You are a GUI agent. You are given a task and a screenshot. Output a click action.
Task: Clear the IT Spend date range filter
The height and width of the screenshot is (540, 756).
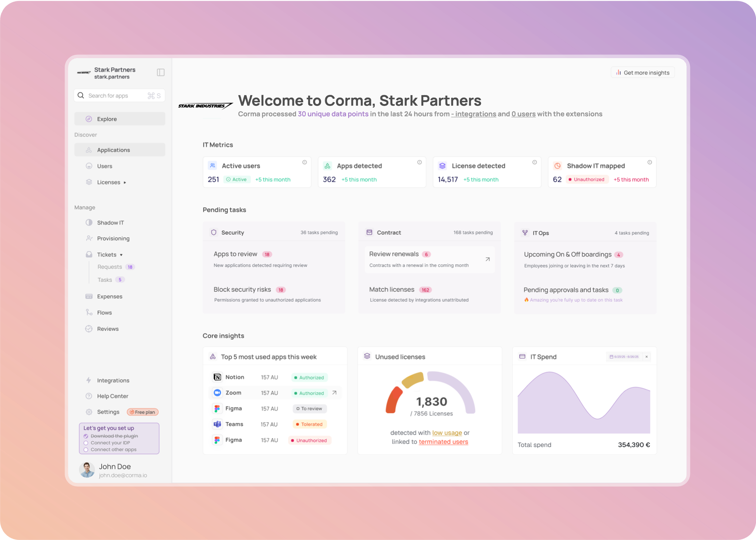click(x=647, y=357)
